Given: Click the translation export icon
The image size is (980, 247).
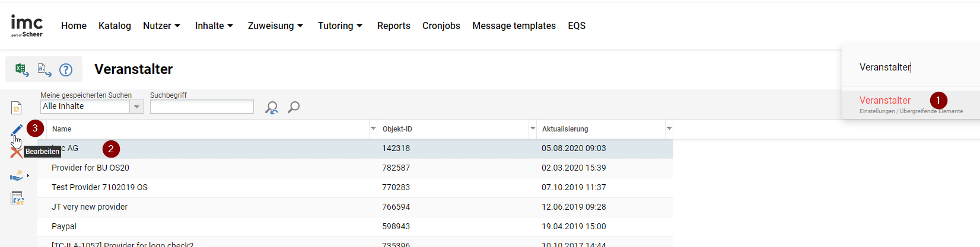Looking at the screenshot, I should click(x=44, y=70).
